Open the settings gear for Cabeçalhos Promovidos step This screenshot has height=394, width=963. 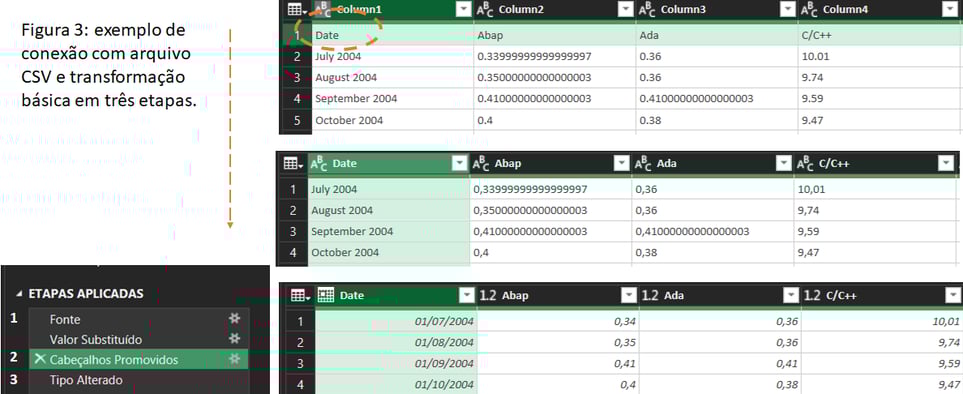pos(234,360)
